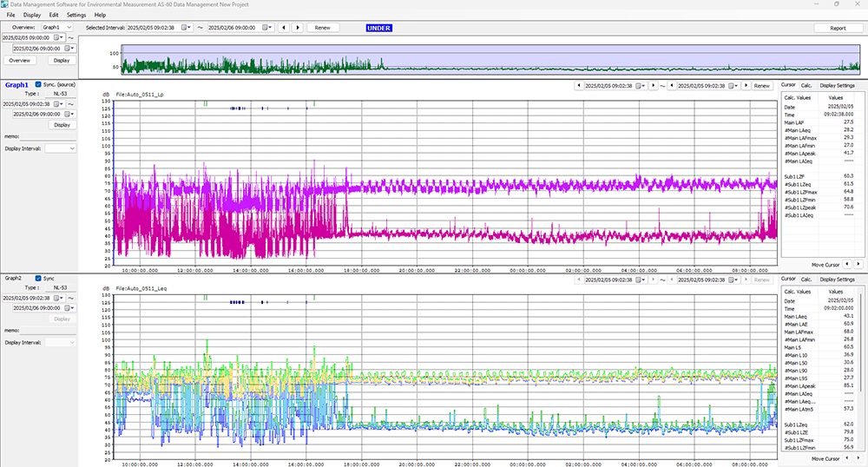Click Renew button next to Selected Interval
Image resolution: width=868 pixels, height=467 pixels.
point(323,28)
